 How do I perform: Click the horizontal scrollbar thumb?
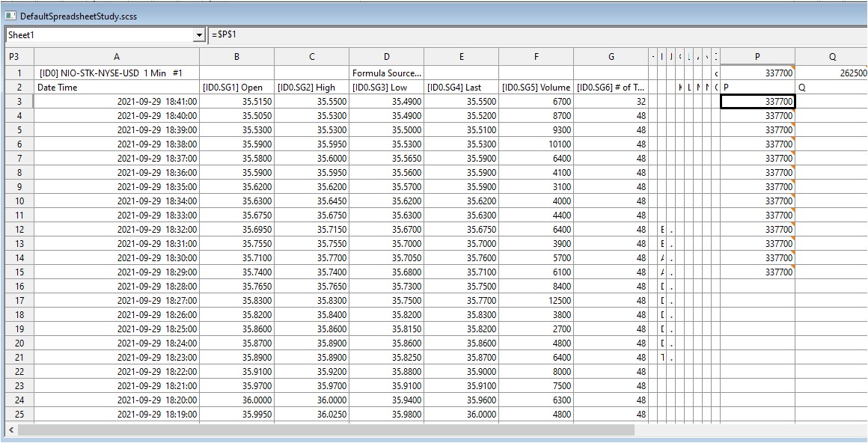coord(325,430)
